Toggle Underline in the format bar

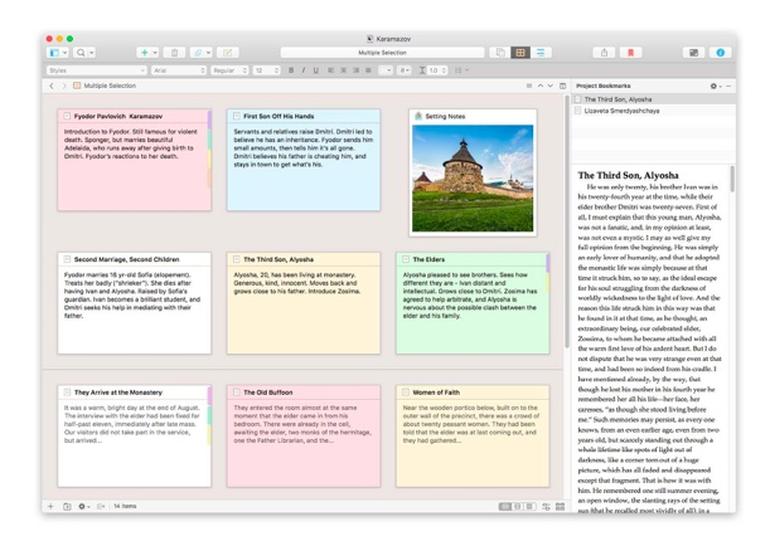point(316,70)
